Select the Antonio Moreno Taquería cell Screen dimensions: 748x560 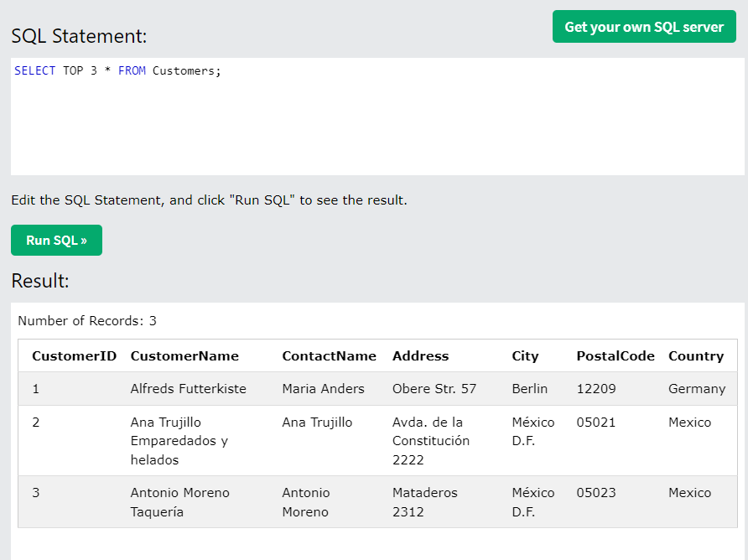point(179,502)
